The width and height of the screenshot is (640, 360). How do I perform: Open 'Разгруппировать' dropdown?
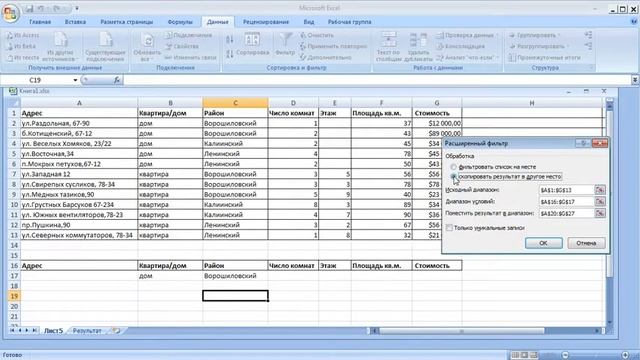point(538,47)
